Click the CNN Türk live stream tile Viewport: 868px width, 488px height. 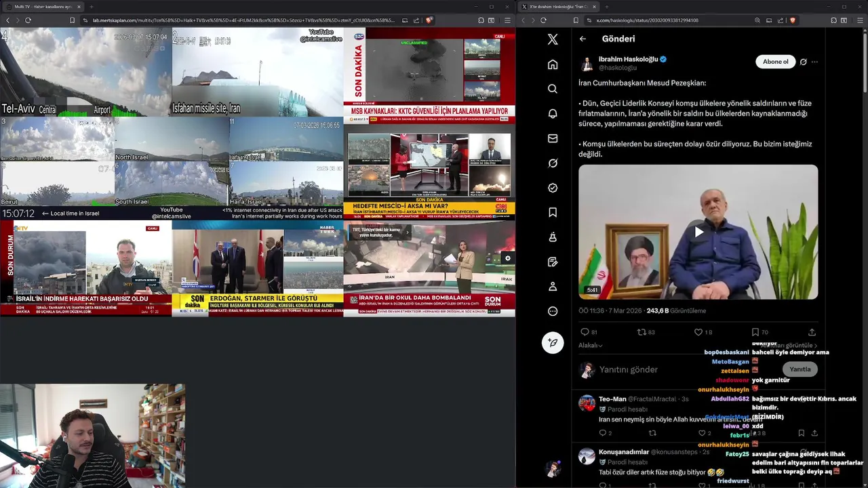point(429,172)
